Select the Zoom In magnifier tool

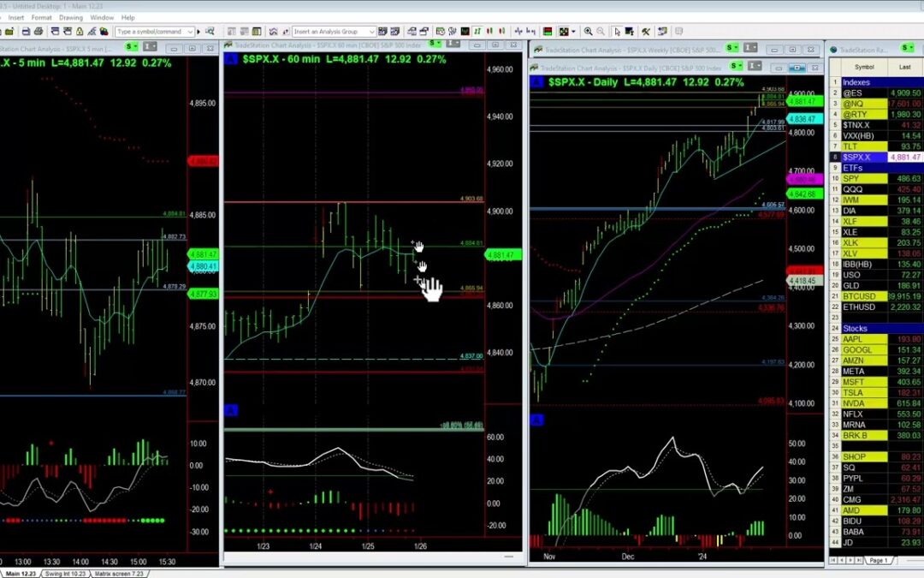click(589, 31)
